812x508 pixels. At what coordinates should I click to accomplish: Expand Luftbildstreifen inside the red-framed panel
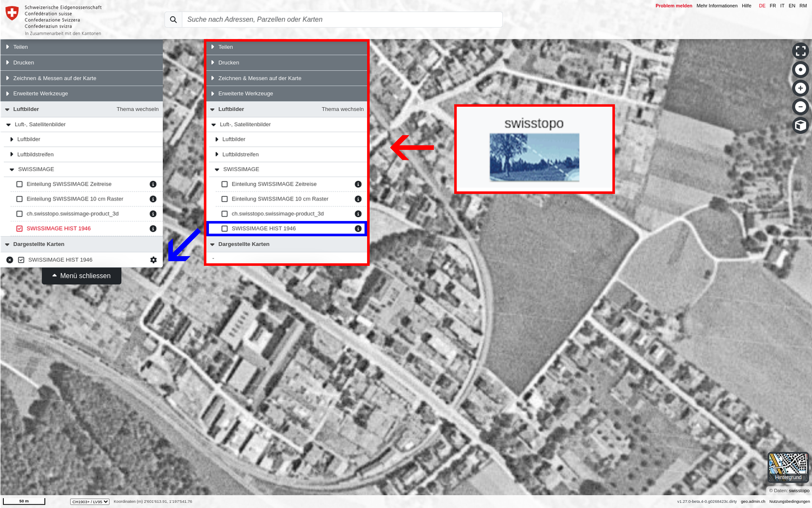(x=240, y=154)
